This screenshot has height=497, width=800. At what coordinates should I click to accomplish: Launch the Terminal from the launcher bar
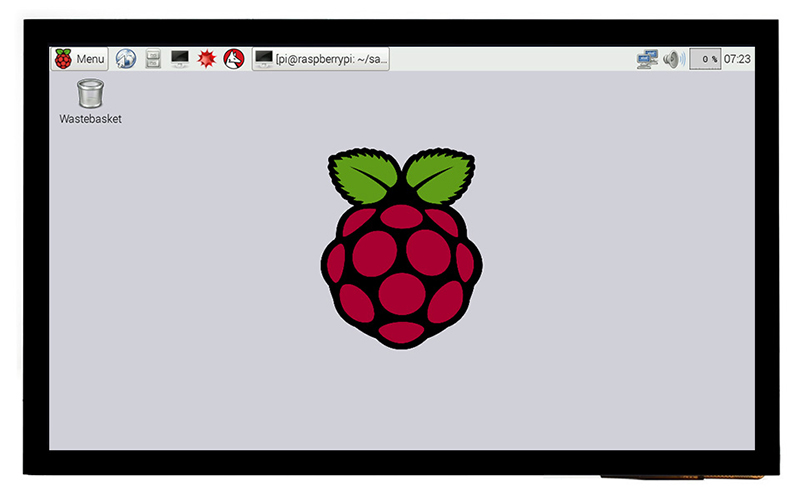(180, 59)
